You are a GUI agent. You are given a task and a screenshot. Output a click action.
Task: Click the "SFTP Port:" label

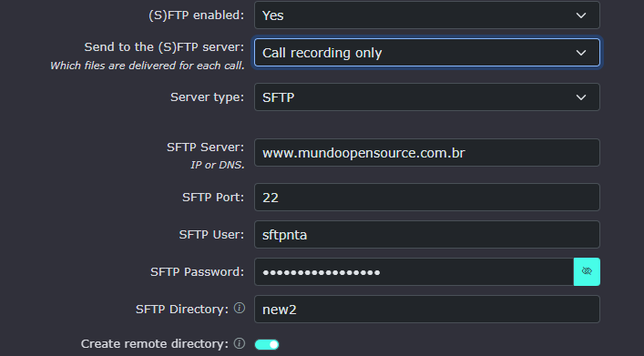(x=213, y=198)
